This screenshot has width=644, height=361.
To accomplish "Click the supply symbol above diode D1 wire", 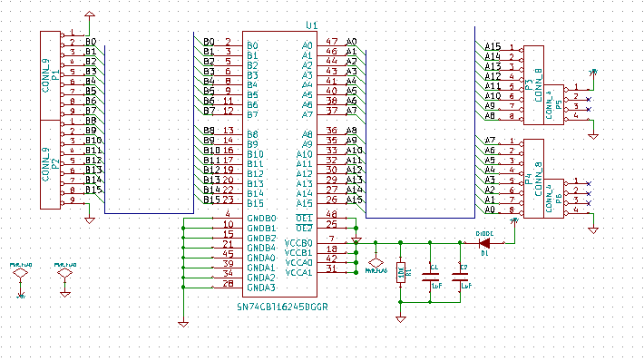I will tap(514, 221).
